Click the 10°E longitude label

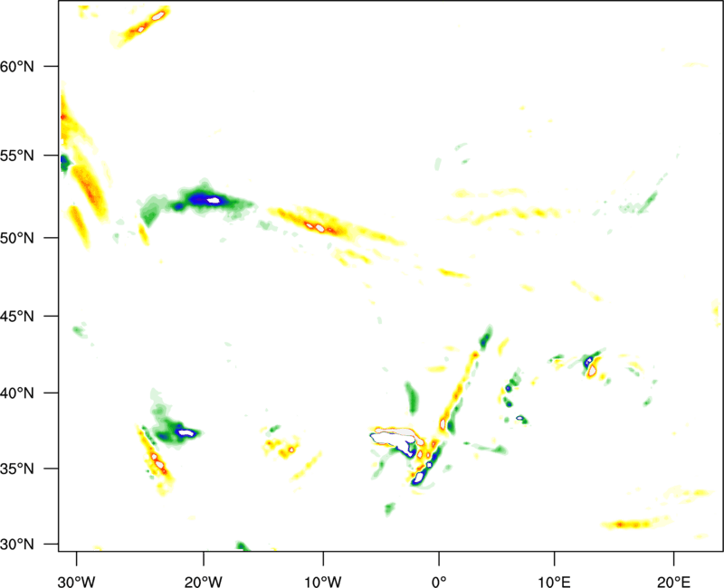pyautogui.click(x=554, y=582)
